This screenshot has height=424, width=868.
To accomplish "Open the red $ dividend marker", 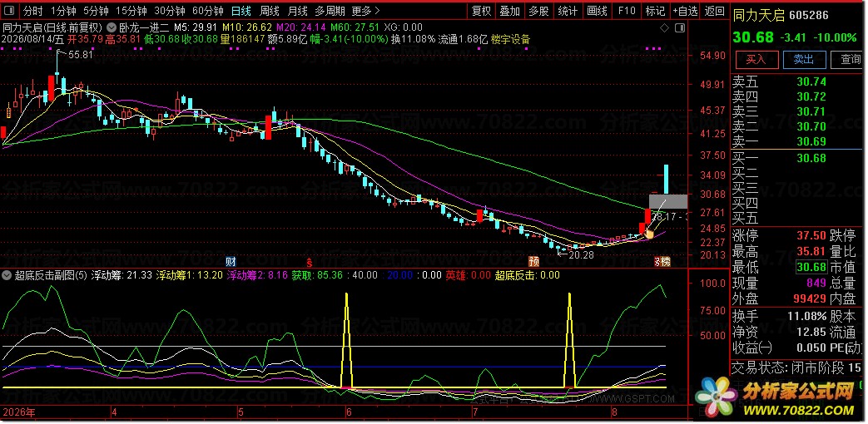I will point(310,261).
